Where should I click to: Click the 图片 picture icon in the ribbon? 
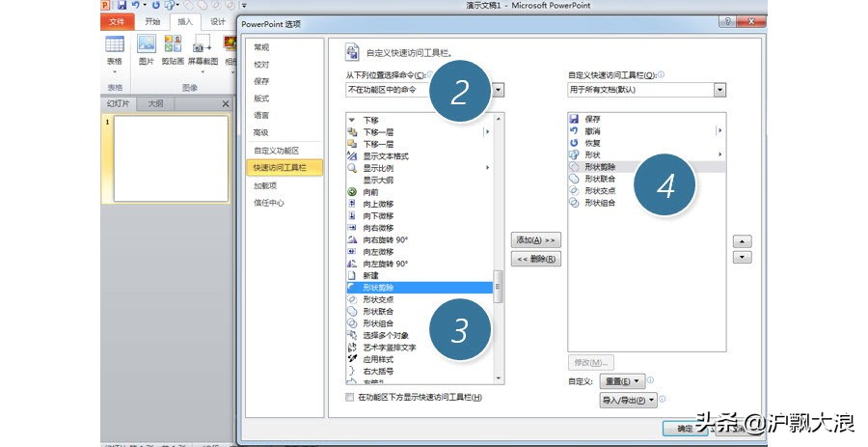147,44
